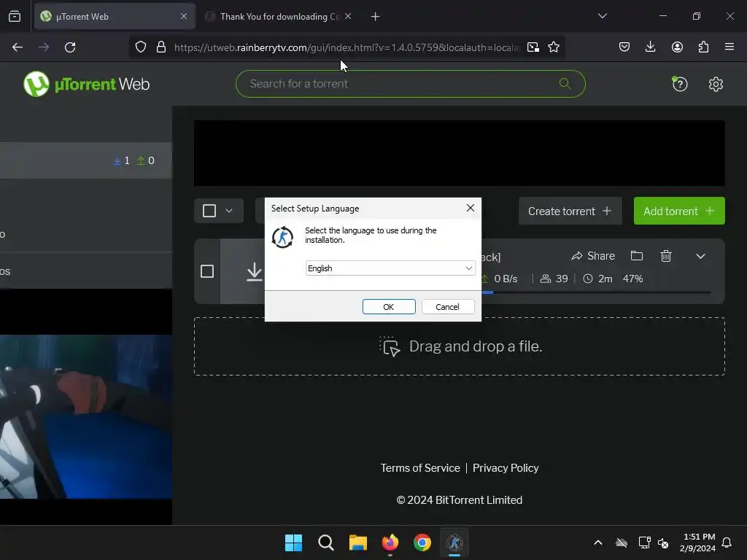Open Chrome from the taskbar
The width and height of the screenshot is (747, 560).
(422, 542)
